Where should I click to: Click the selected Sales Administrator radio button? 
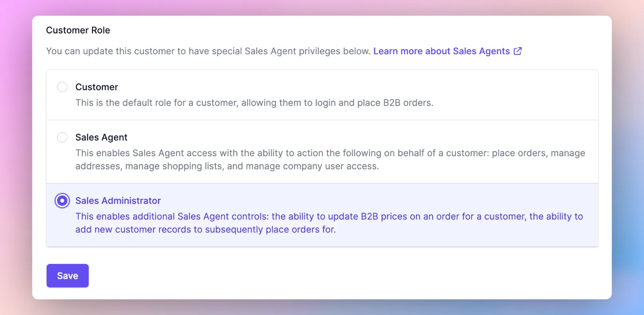coord(62,201)
